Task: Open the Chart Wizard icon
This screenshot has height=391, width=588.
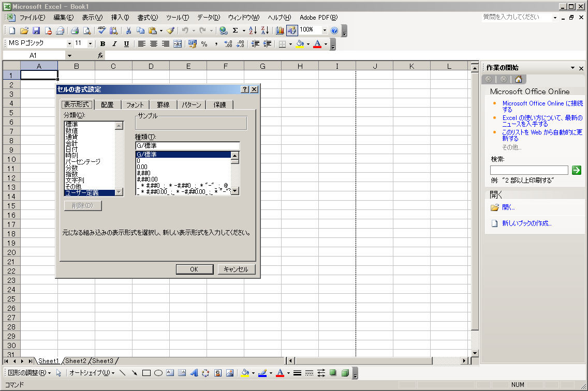Action: [x=280, y=31]
